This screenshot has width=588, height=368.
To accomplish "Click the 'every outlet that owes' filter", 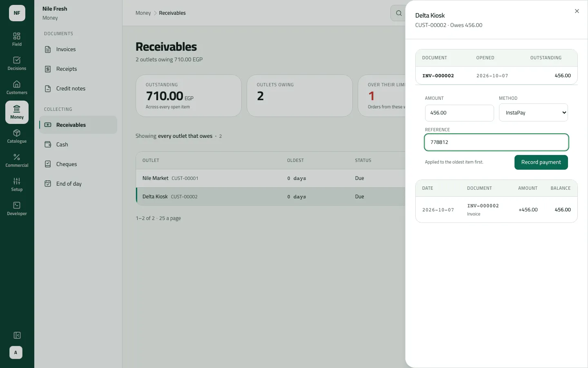I will (185, 136).
